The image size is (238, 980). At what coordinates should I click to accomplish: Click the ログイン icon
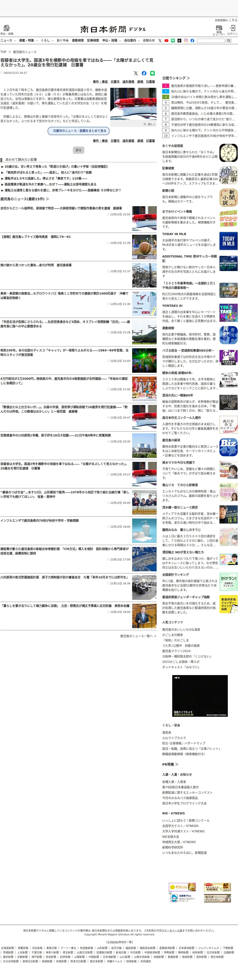click(x=232, y=28)
